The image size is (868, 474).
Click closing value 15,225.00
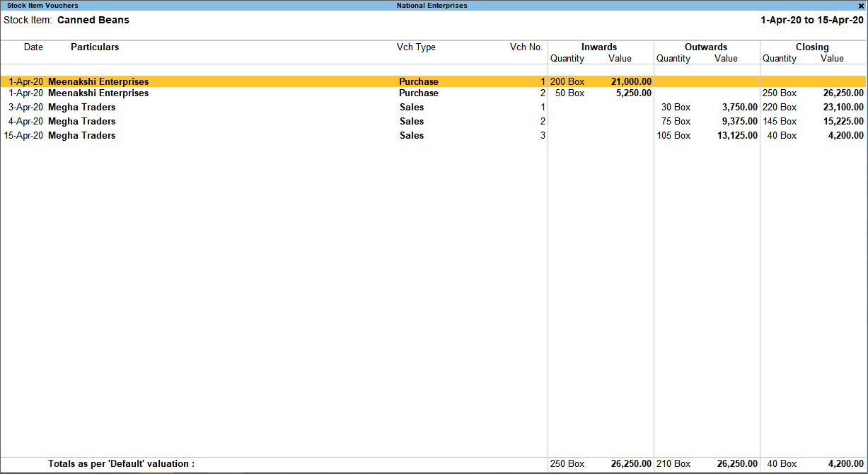pyautogui.click(x=843, y=122)
